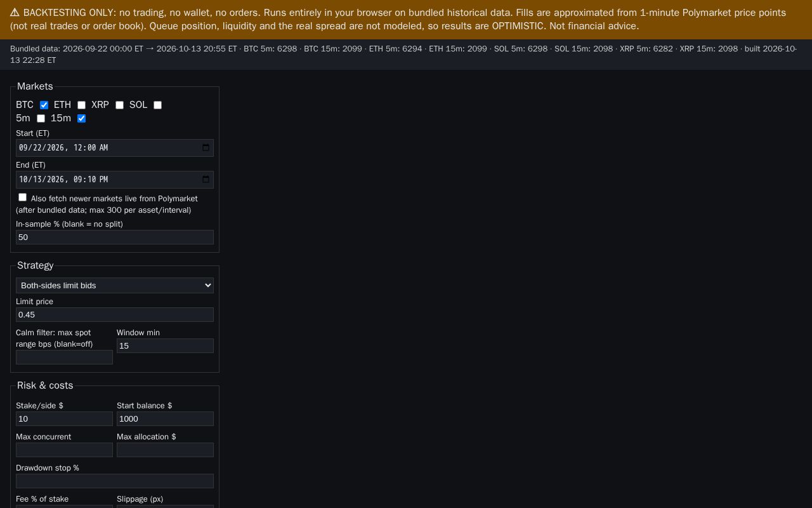The height and width of the screenshot is (508, 812).
Task: Click the Window min input field
Action: pos(165,345)
